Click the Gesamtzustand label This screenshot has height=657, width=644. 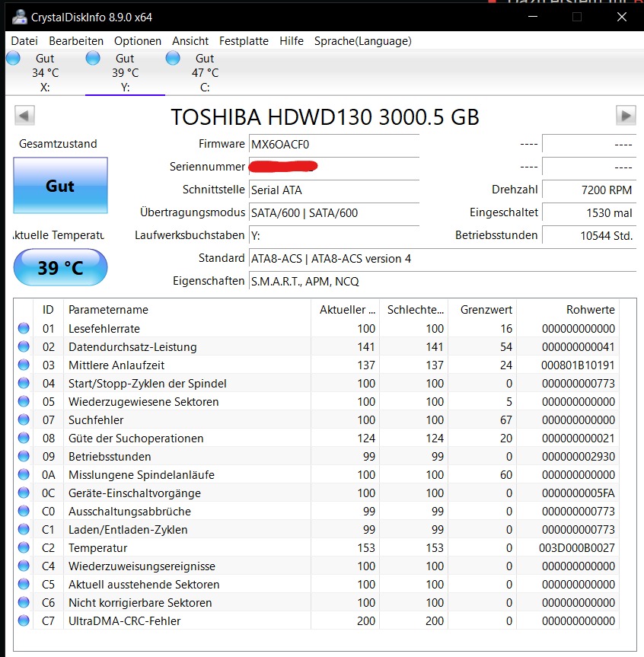point(58,144)
